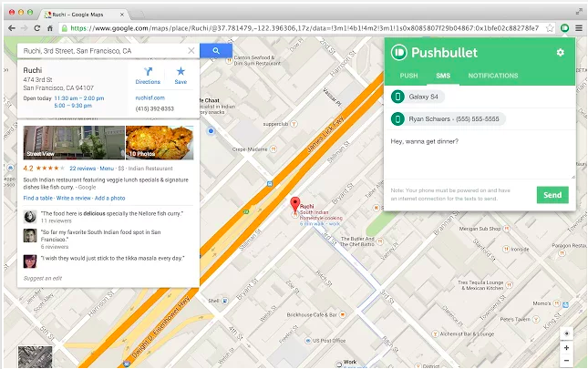This screenshot has height=369, width=588.
Task: Click the transit stop icon near Stillman St
Action: [270, 183]
